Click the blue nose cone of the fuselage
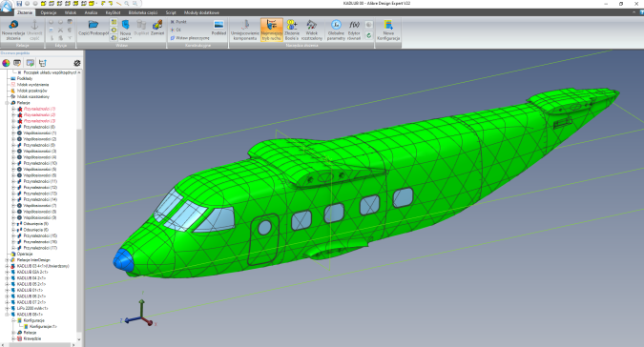Screen dimensions: 644x347 tap(123, 259)
